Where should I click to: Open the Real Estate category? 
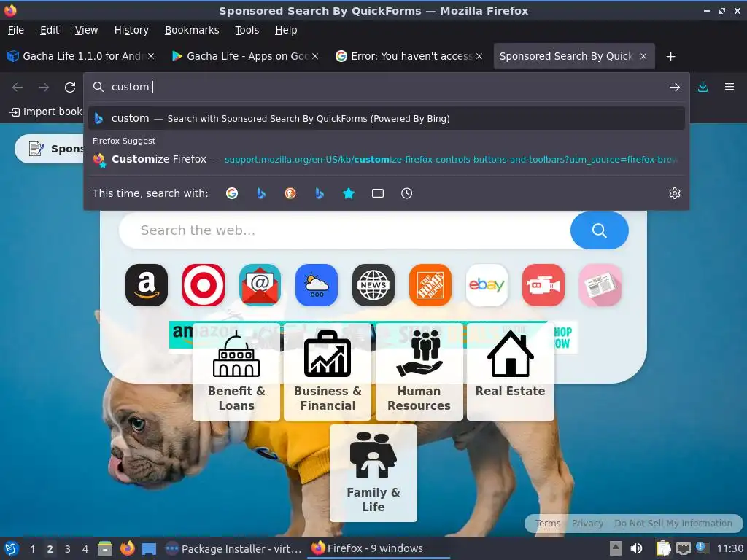click(510, 371)
